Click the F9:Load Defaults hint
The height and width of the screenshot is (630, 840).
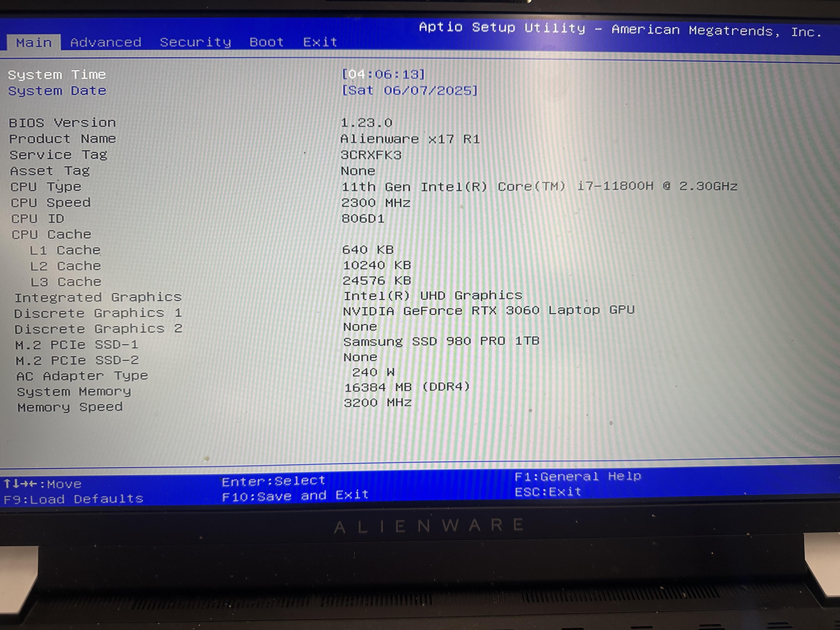[74, 499]
